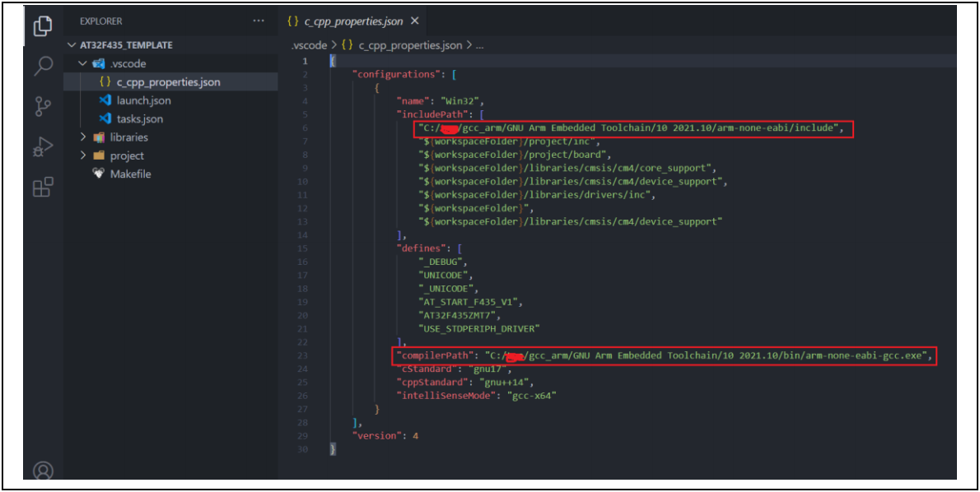
Task: Expand the project folder chevron
Action: 82,155
